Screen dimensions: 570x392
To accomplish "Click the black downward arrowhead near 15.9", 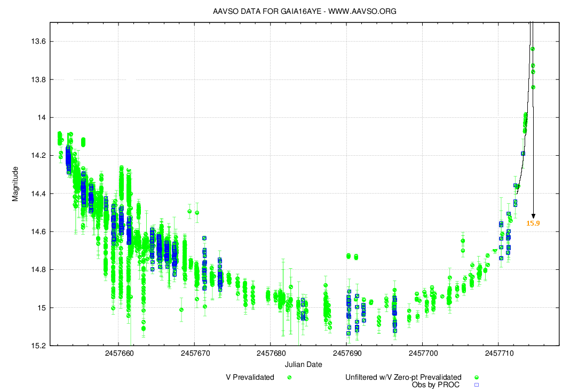I will [x=533, y=215].
